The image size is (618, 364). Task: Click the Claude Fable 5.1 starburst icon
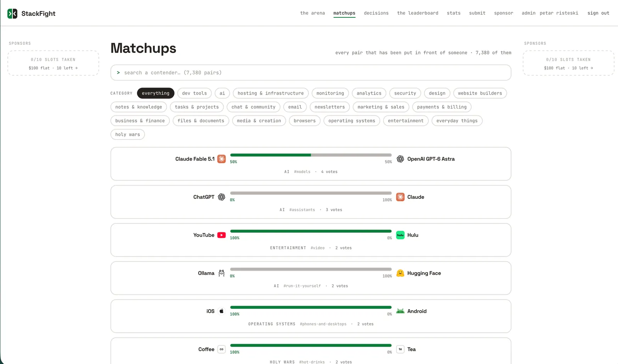221,159
